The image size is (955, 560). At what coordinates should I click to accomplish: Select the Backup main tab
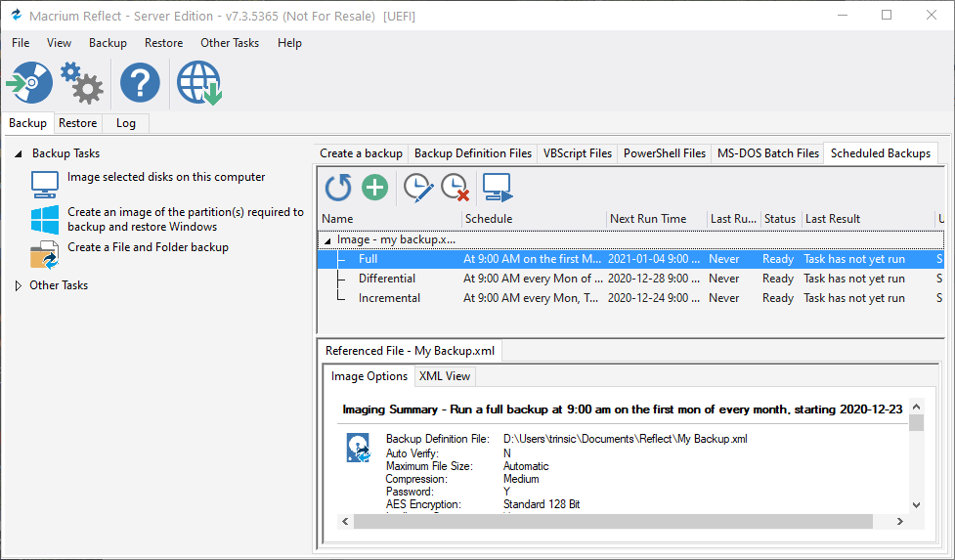tap(27, 123)
